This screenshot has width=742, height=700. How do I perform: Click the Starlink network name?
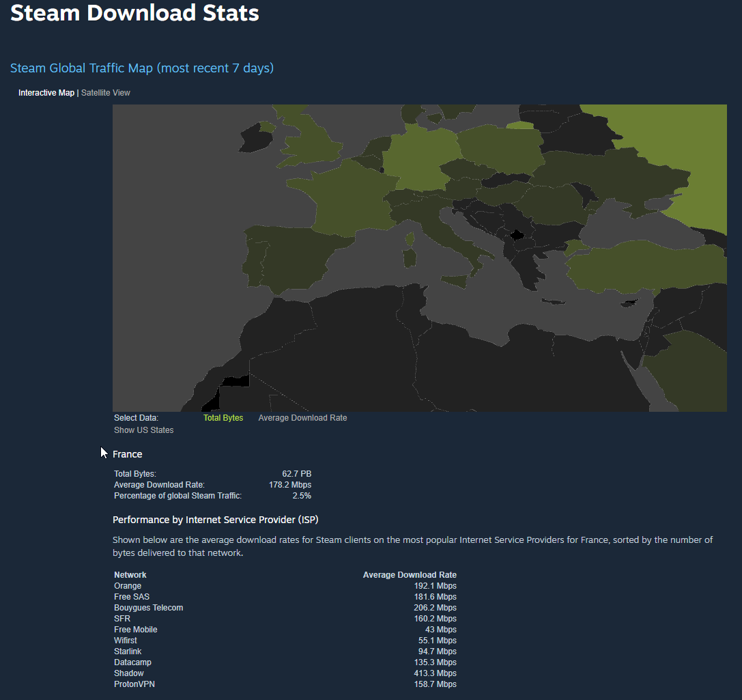pos(128,652)
